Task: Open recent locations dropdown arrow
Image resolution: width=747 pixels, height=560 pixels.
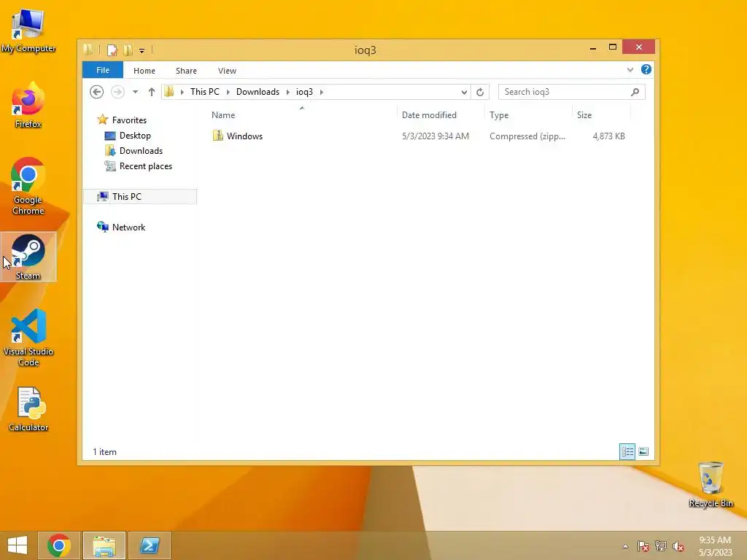Action: (x=135, y=92)
